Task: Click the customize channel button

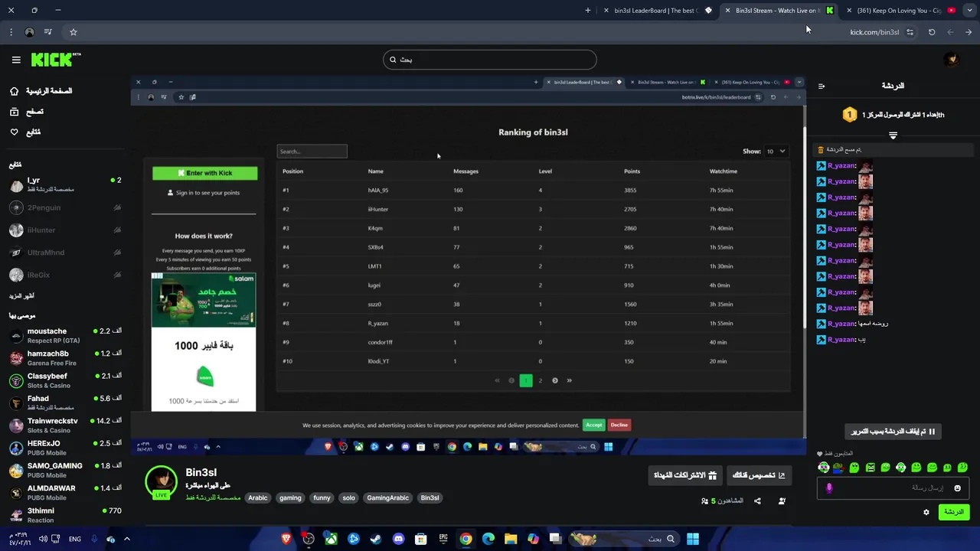Action: coord(758,475)
